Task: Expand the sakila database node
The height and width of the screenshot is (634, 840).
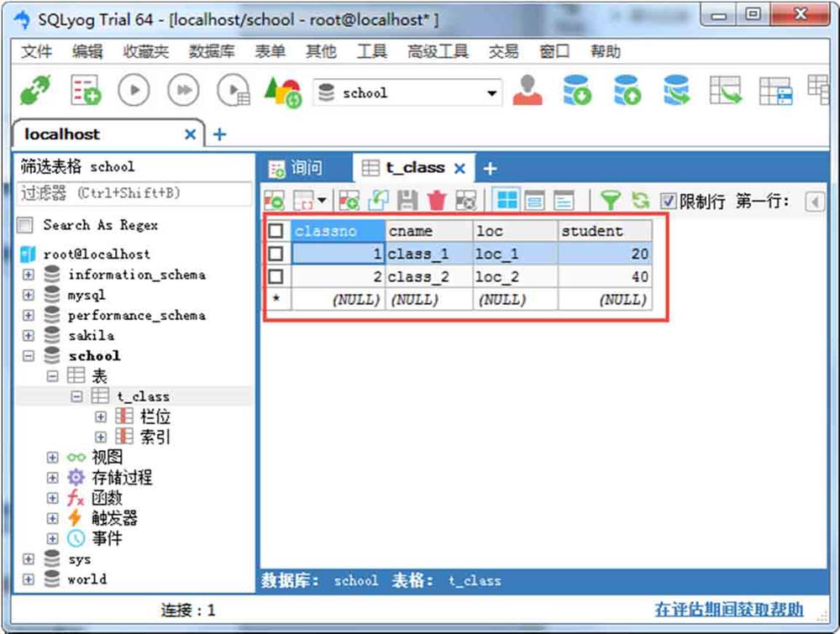Action: [29, 336]
